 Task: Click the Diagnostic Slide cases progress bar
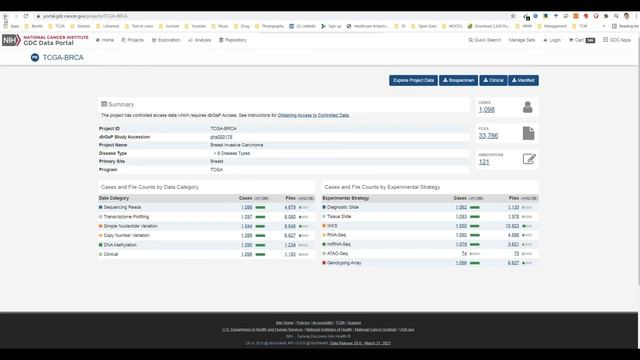(475, 207)
